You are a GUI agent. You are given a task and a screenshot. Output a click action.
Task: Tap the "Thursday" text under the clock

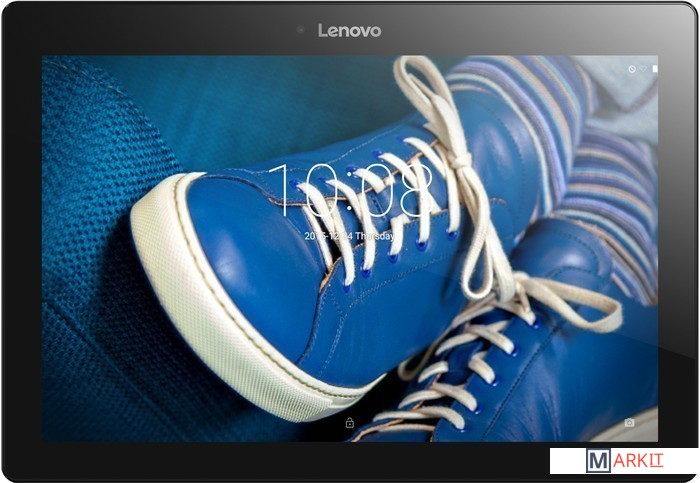click(x=375, y=235)
